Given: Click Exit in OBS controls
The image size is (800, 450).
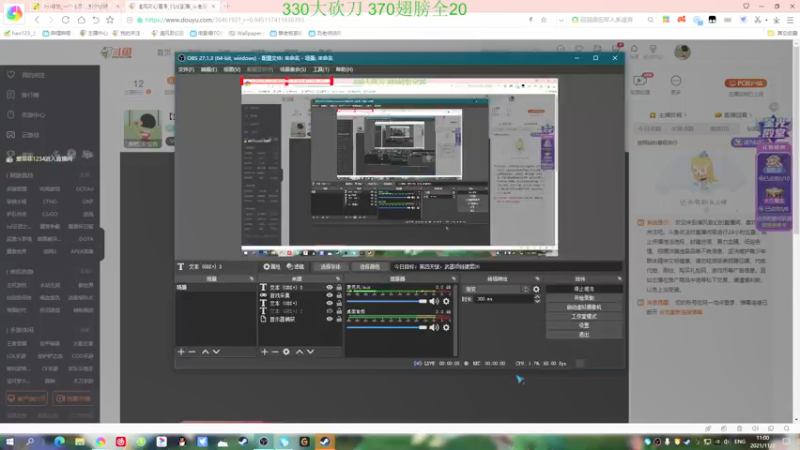Looking at the screenshot, I should click(584, 335).
